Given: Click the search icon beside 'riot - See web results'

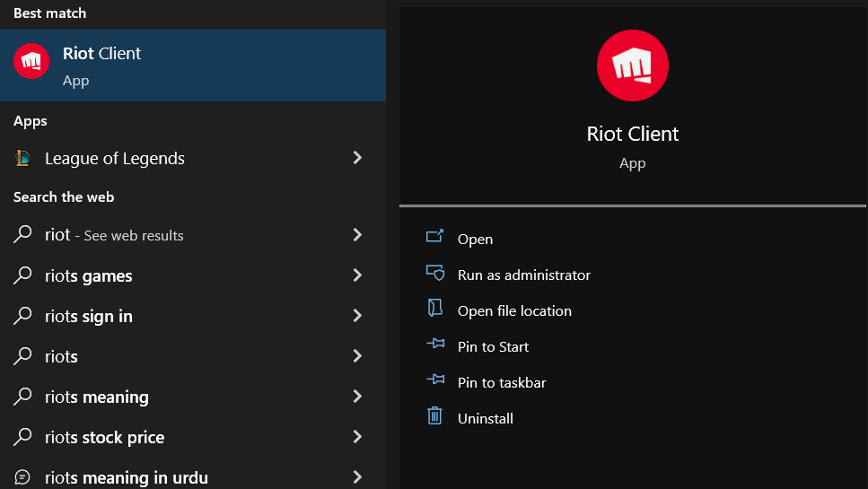Looking at the screenshot, I should tap(22, 234).
